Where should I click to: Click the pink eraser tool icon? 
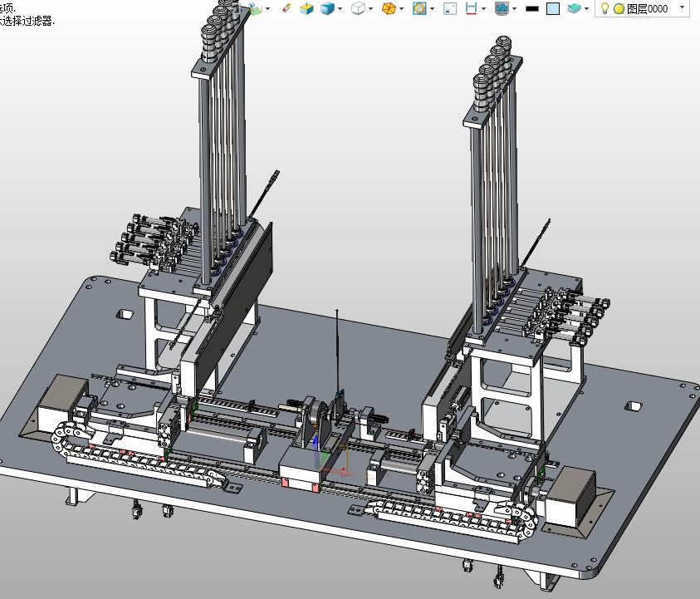coord(287,8)
